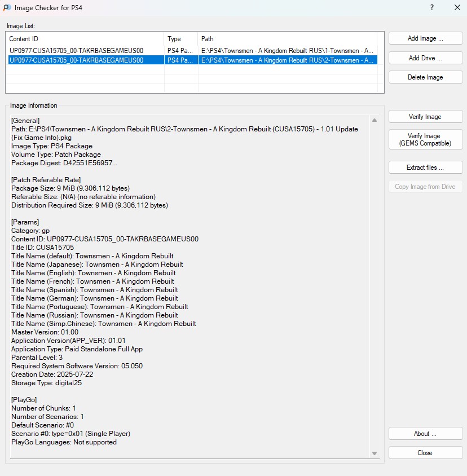Screen dimensions: 467x476
Task: Start Verify Image (GEMS Compatible)
Action: coord(425,140)
